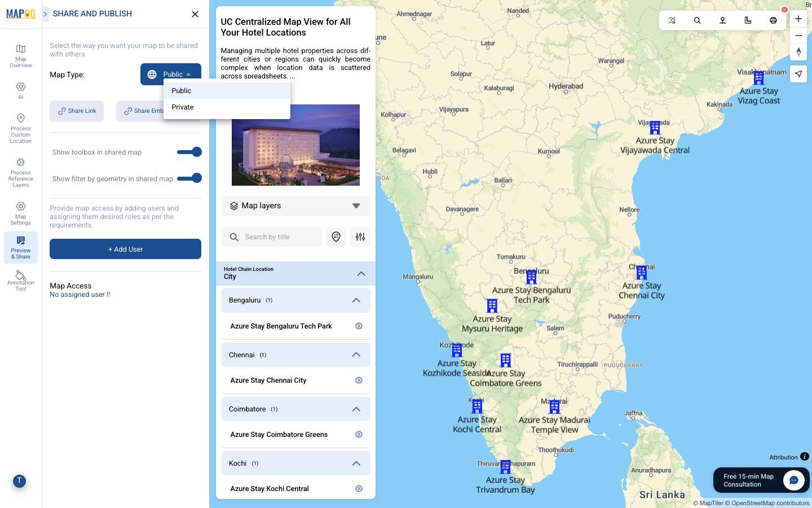
Task: Click the hotel building photo thumbnail
Action: tap(295, 145)
